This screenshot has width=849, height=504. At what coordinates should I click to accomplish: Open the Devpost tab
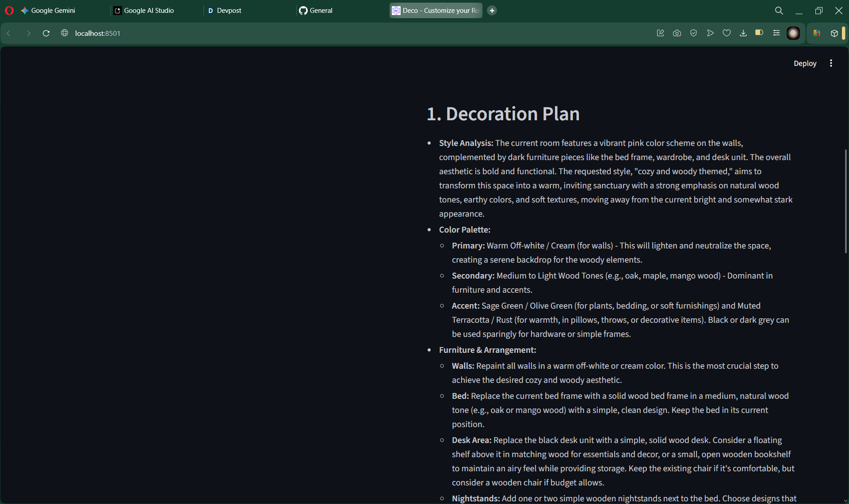click(x=229, y=11)
